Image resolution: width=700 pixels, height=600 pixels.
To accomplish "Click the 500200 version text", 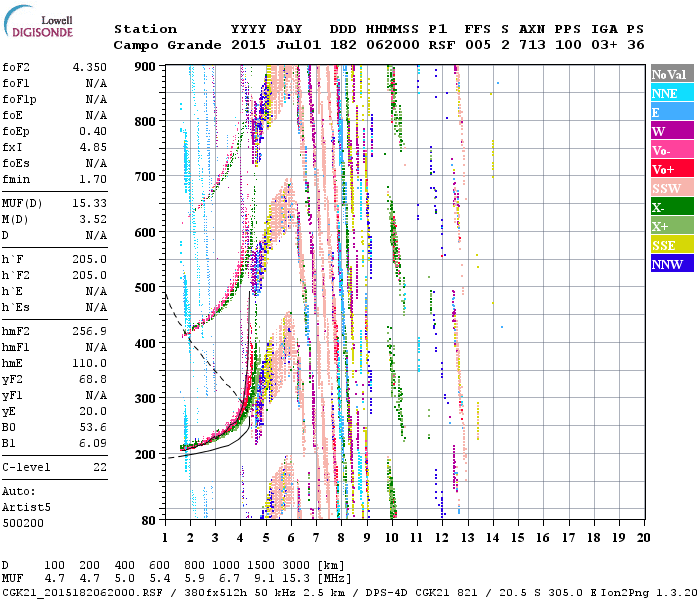I will coord(23,523).
